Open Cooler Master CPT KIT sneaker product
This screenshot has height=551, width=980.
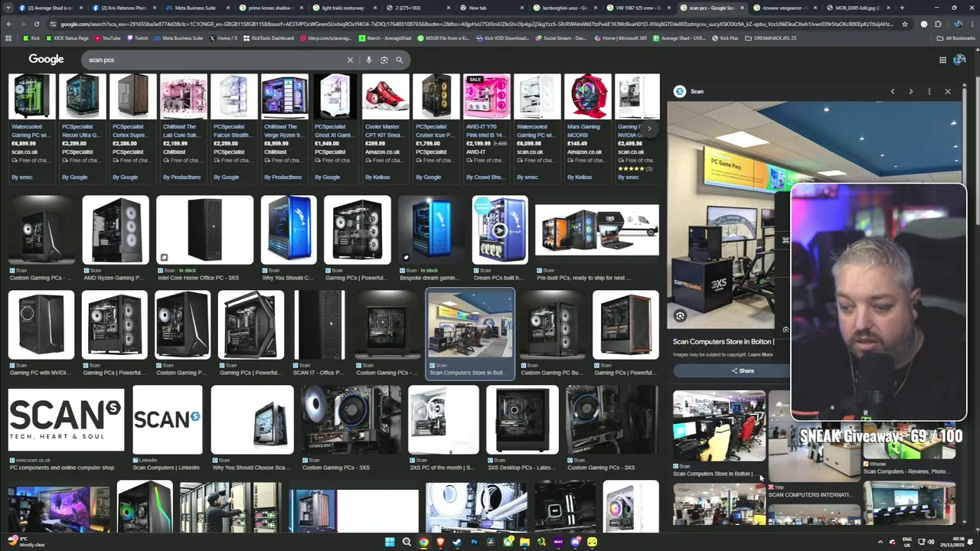(385, 128)
